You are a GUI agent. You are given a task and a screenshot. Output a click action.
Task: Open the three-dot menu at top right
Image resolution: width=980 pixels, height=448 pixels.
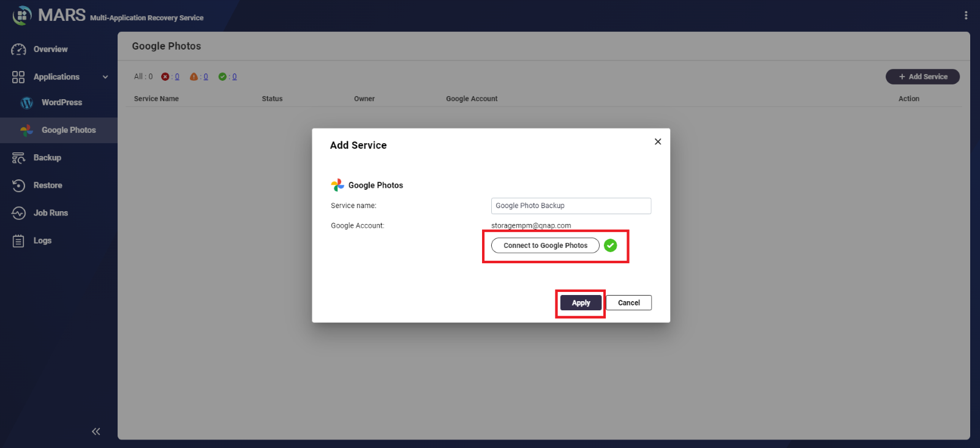pyautogui.click(x=965, y=15)
